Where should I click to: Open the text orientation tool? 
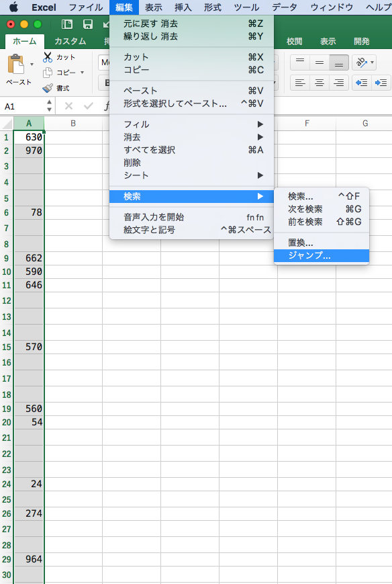click(x=362, y=62)
